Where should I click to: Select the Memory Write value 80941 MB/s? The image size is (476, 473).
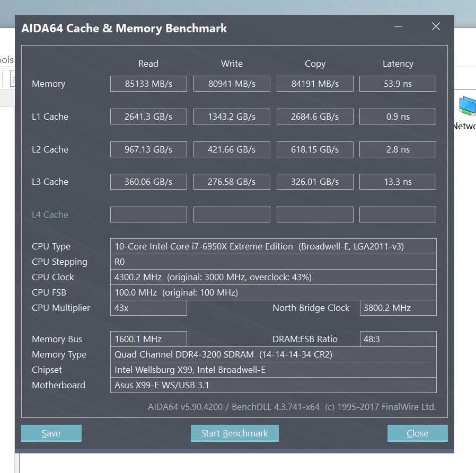[232, 84]
